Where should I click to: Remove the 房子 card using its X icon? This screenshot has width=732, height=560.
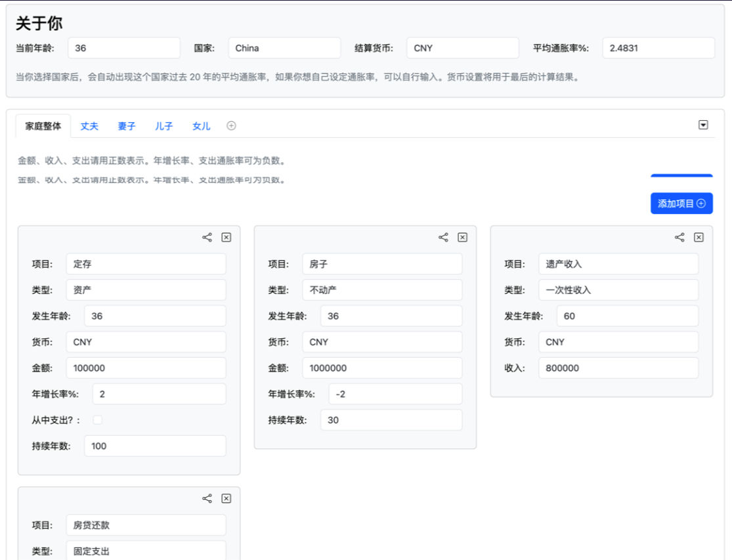462,237
